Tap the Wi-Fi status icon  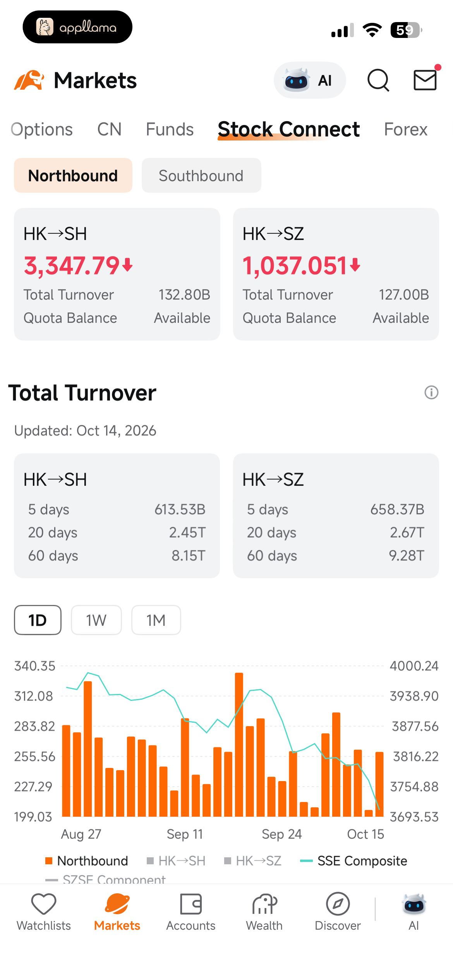(372, 30)
